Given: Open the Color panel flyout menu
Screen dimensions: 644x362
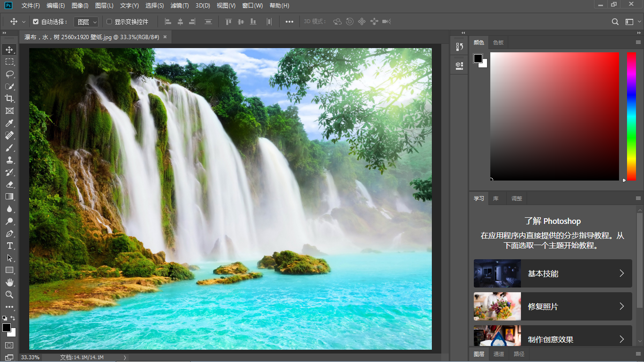Looking at the screenshot, I should coord(638,42).
